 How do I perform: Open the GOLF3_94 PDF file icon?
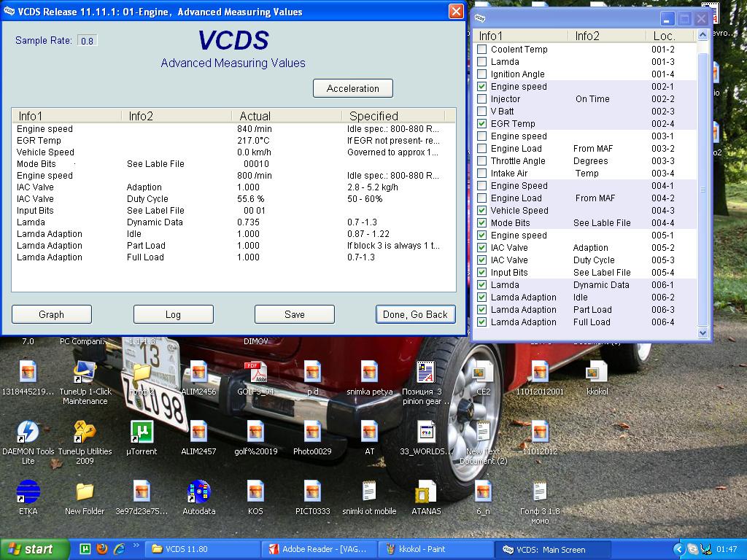255,373
